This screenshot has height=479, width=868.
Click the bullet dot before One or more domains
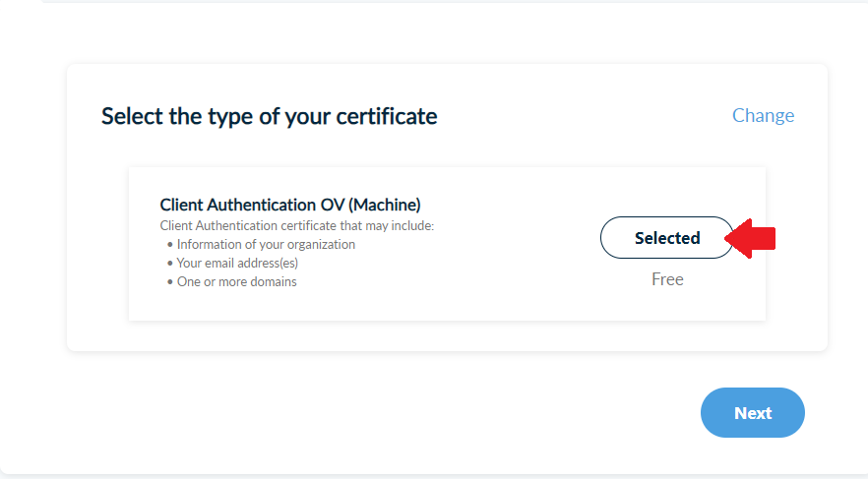(170, 282)
